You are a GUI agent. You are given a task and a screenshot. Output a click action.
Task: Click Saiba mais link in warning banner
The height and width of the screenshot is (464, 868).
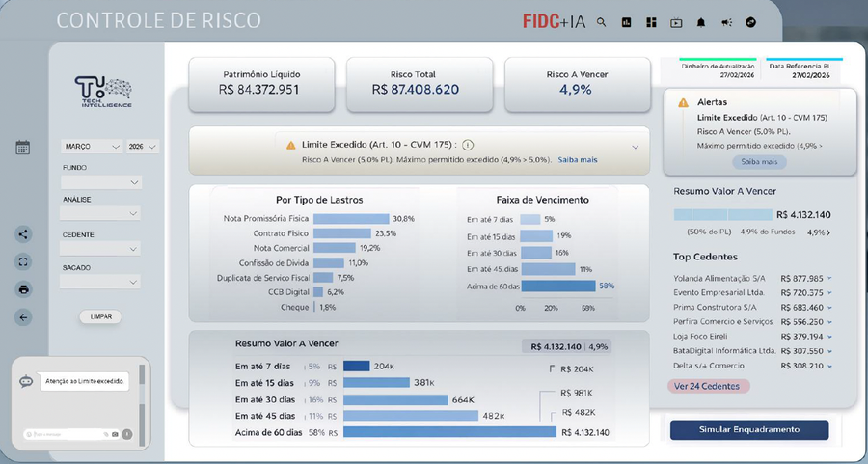[x=578, y=159]
